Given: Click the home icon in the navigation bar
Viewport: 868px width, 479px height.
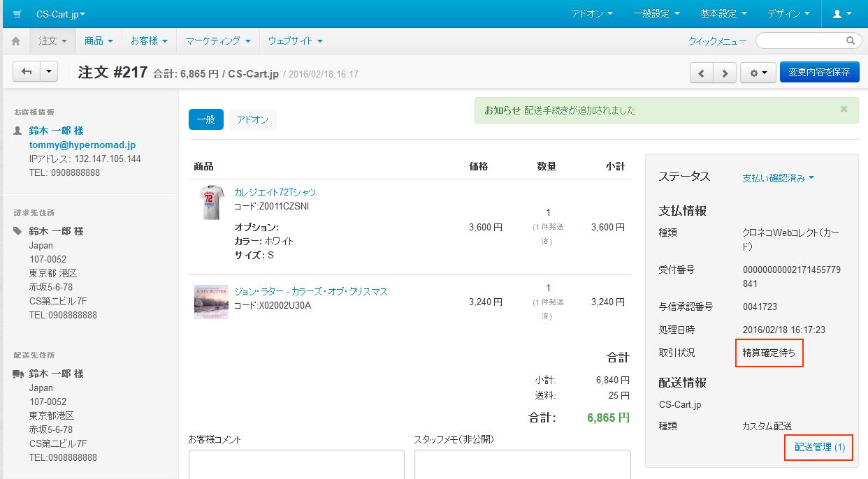Looking at the screenshot, I should tap(15, 40).
